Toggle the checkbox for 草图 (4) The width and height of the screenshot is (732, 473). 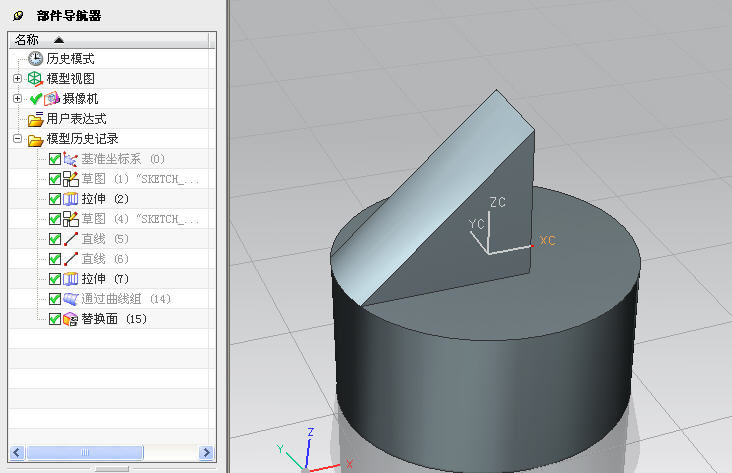coord(55,219)
